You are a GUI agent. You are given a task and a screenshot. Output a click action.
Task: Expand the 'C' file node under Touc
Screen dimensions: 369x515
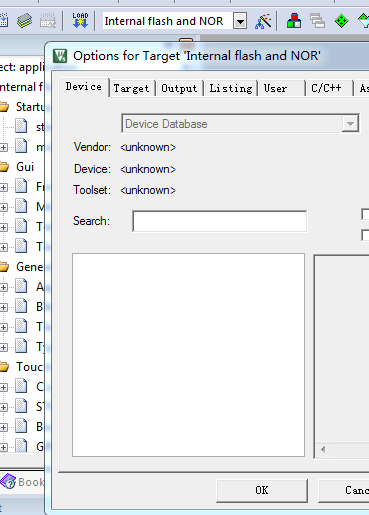tap(4, 387)
